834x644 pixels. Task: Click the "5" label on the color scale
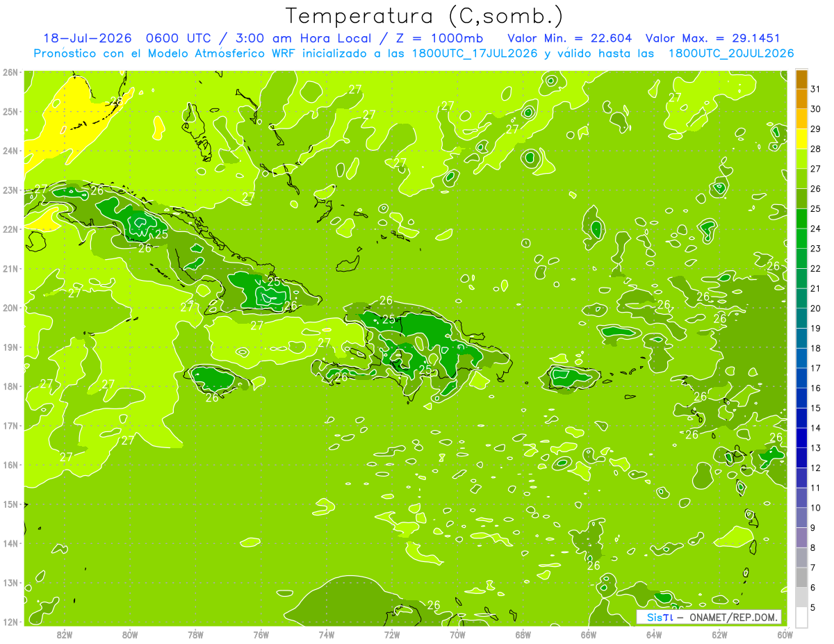[x=813, y=607]
